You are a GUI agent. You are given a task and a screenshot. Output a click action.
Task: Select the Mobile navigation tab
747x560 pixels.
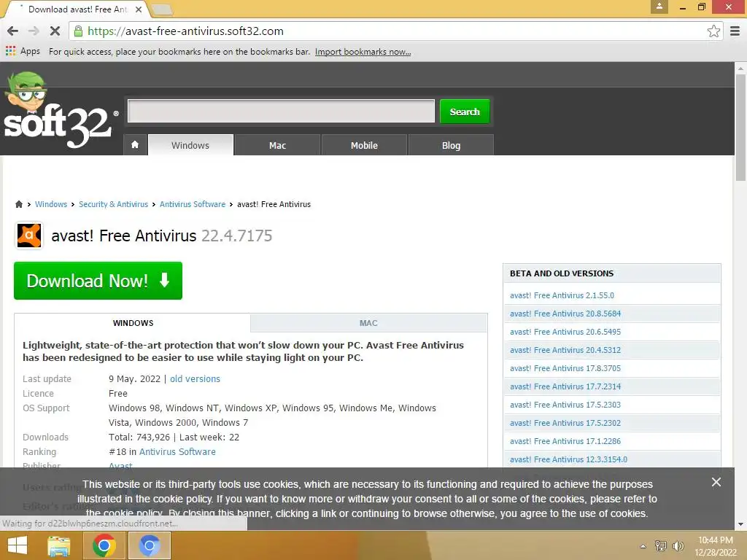pyautogui.click(x=364, y=145)
